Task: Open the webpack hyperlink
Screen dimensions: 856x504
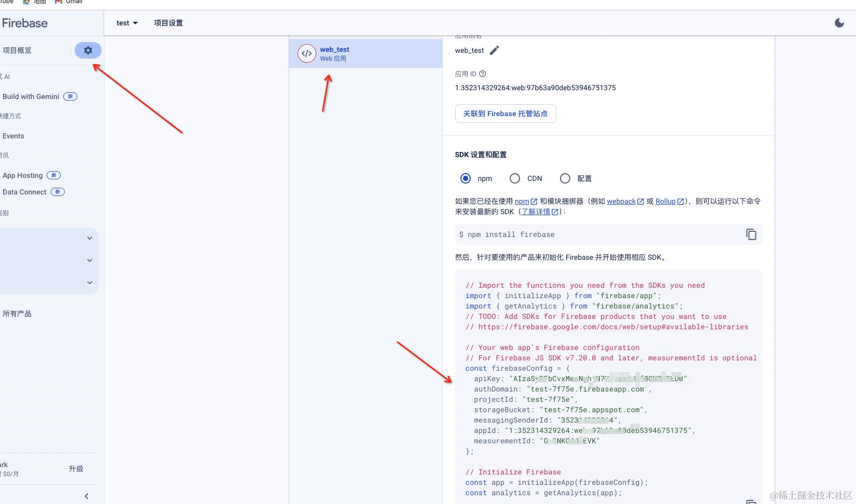Action: coord(621,201)
